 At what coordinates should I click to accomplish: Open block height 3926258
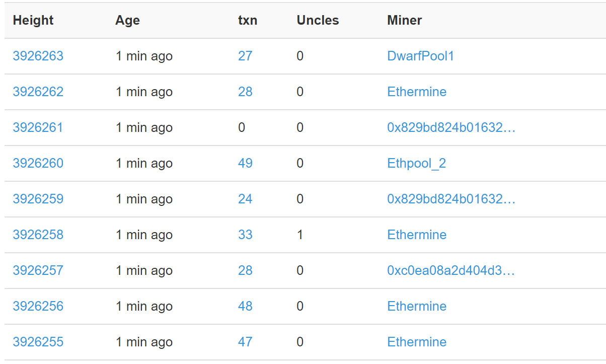[38, 235]
